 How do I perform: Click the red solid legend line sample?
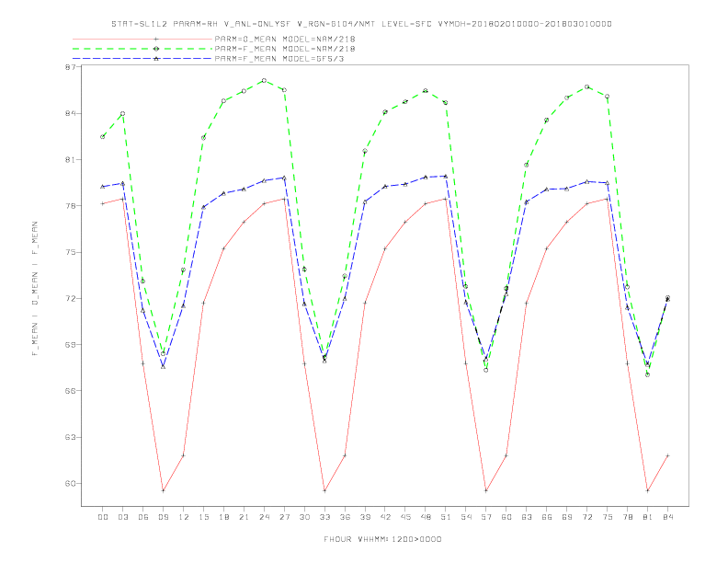coord(142,39)
